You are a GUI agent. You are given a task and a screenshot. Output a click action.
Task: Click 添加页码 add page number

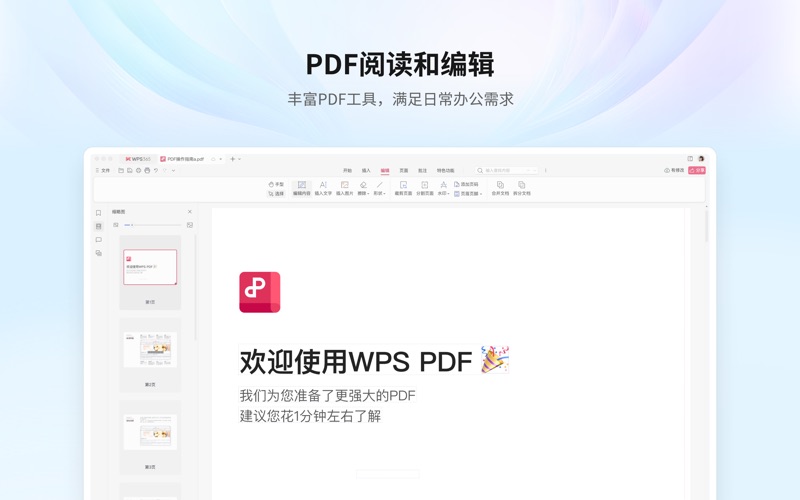[466, 184]
